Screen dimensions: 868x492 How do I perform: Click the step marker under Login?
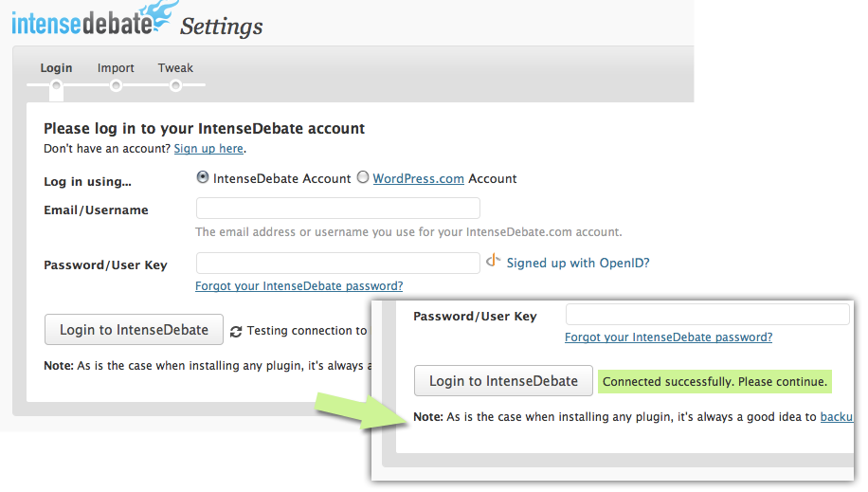click(57, 86)
